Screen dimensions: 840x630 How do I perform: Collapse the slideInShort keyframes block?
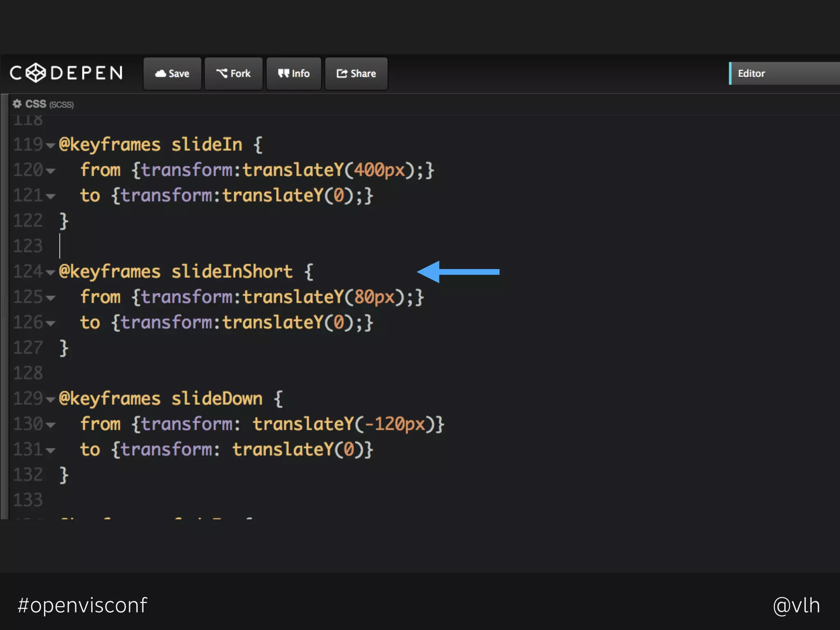tap(50, 273)
